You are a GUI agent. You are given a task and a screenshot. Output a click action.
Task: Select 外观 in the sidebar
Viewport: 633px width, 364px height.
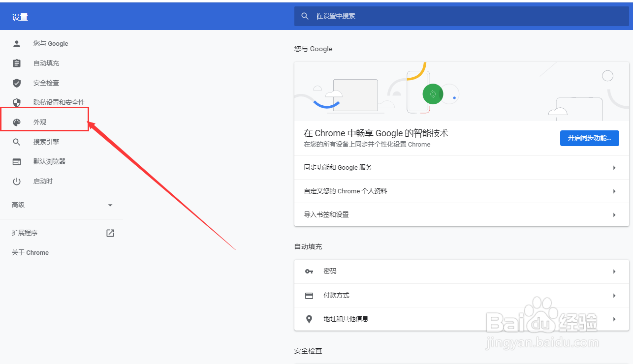point(40,122)
